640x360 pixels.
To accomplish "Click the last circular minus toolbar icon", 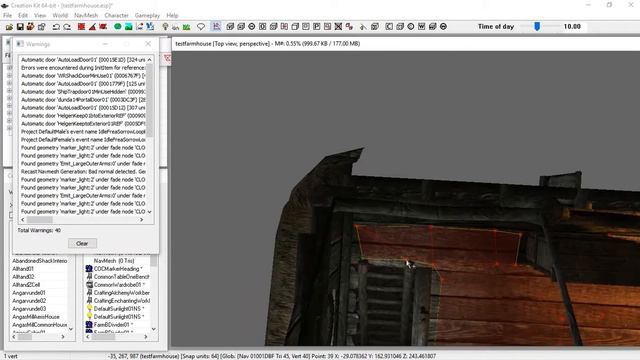I will (443, 27).
